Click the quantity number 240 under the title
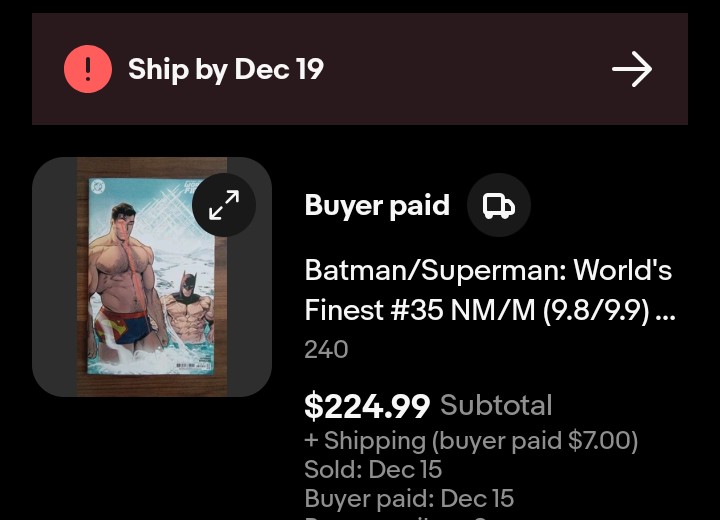The height and width of the screenshot is (520, 720). point(326,349)
